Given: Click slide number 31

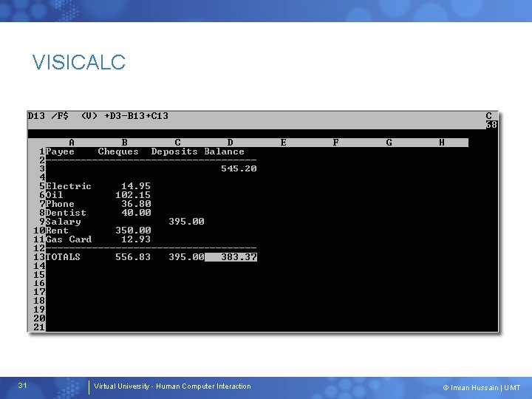Looking at the screenshot, I should tap(22, 386).
